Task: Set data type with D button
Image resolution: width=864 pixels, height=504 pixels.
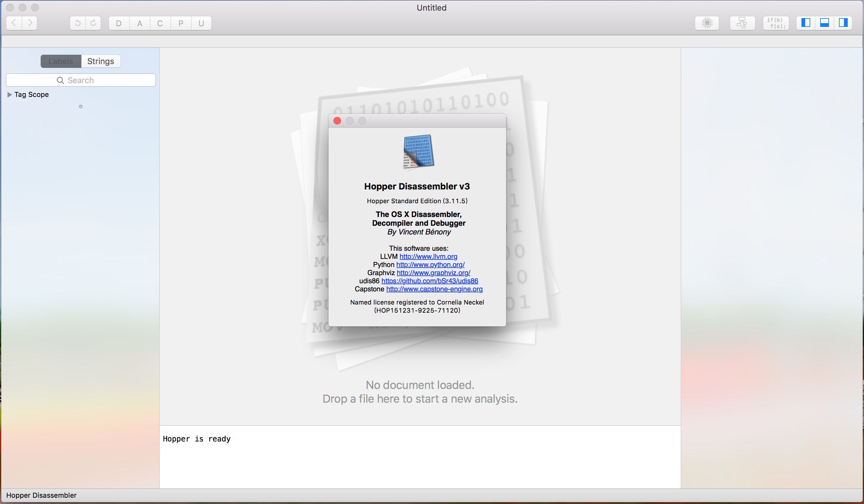Action: coord(119,23)
